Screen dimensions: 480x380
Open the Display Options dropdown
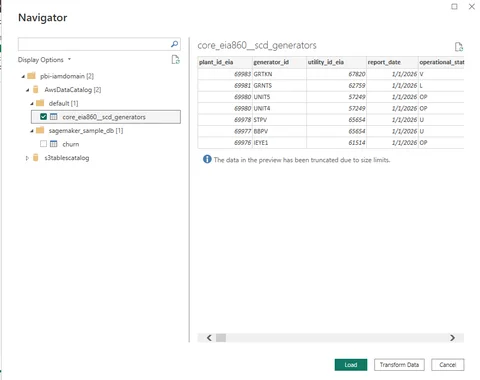pyautogui.click(x=44, y=60)
